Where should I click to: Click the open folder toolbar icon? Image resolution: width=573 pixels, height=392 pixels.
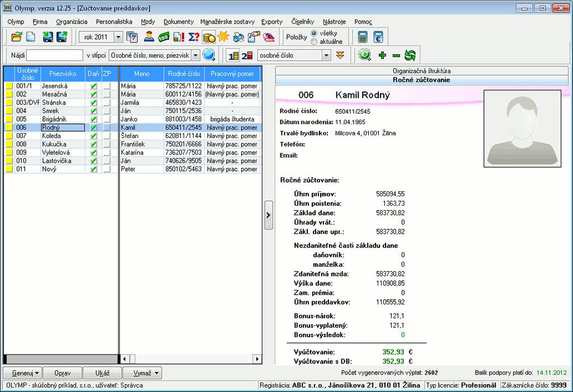coord(16,37)
